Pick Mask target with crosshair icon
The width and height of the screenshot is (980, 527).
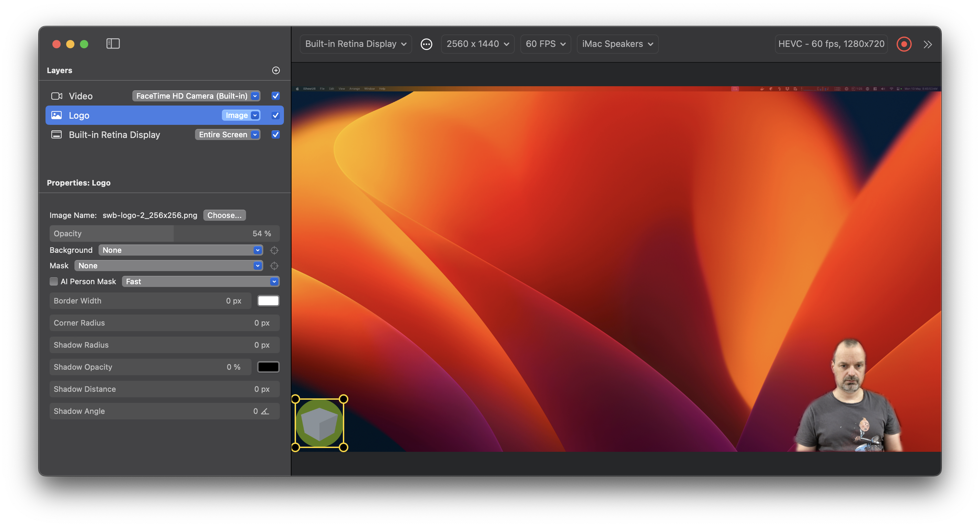click(274, 266)
